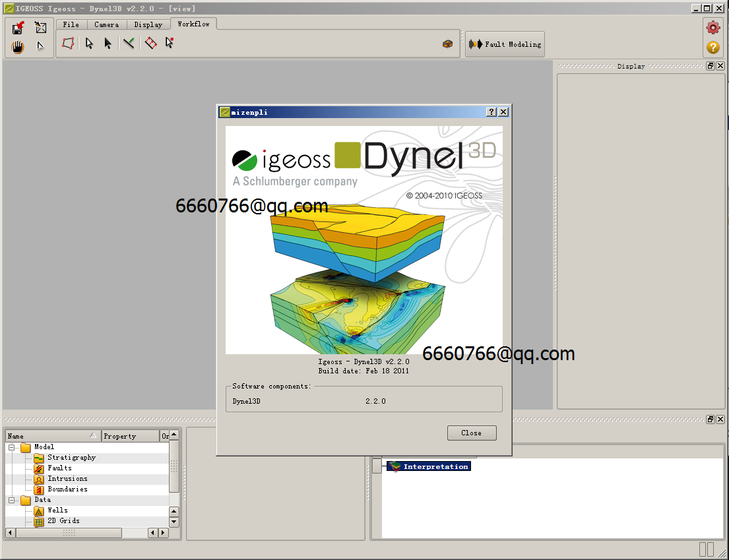The image size is (729, 560).
Task: Click the orange 3D block icon
Action: tap(447, 44)
